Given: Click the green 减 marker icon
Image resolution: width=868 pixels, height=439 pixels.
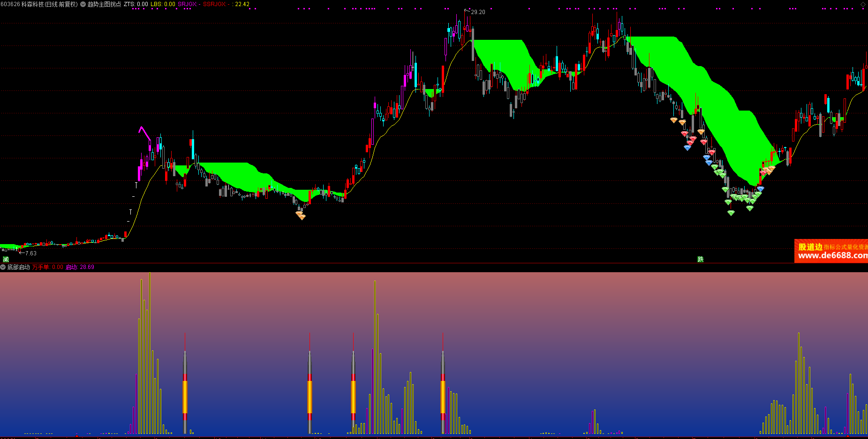Looking at the screenshot, I should pyautogui.click(x=6, y=259).
